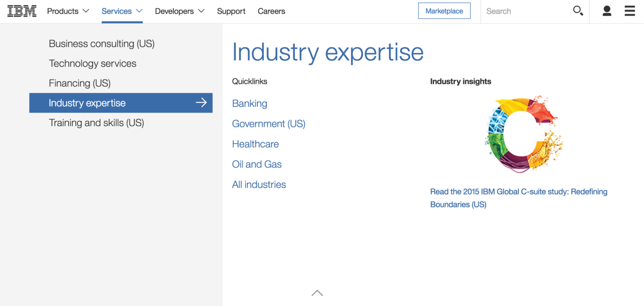Click the IBM logo
This screenshot has width=644, height=306.
point(22,11)
